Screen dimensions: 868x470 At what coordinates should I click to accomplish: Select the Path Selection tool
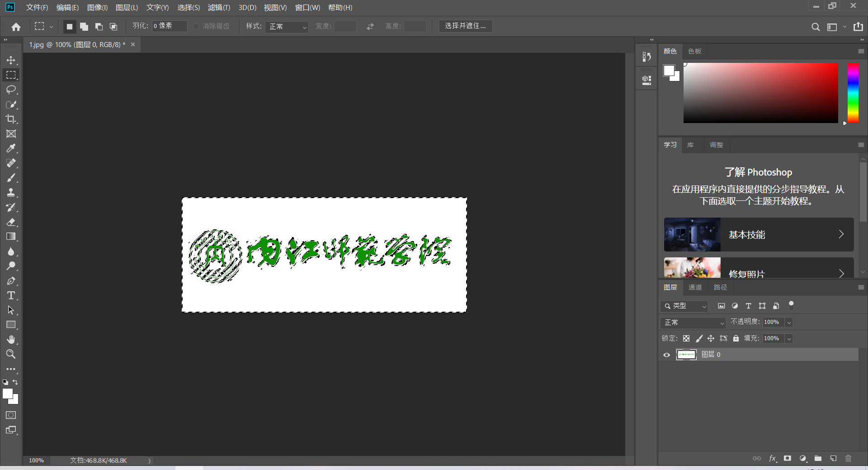pos(11,310)
